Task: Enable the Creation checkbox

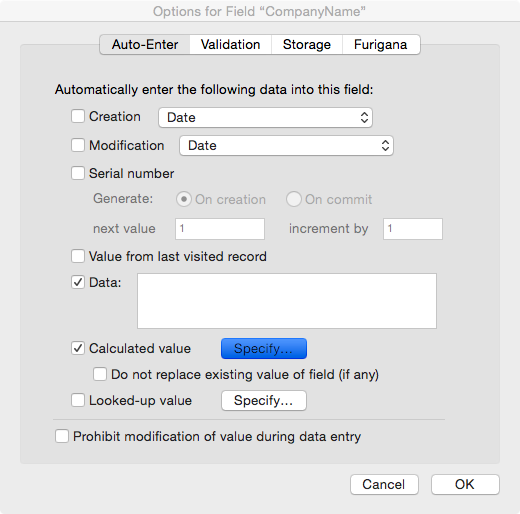Action: point(78,116)
